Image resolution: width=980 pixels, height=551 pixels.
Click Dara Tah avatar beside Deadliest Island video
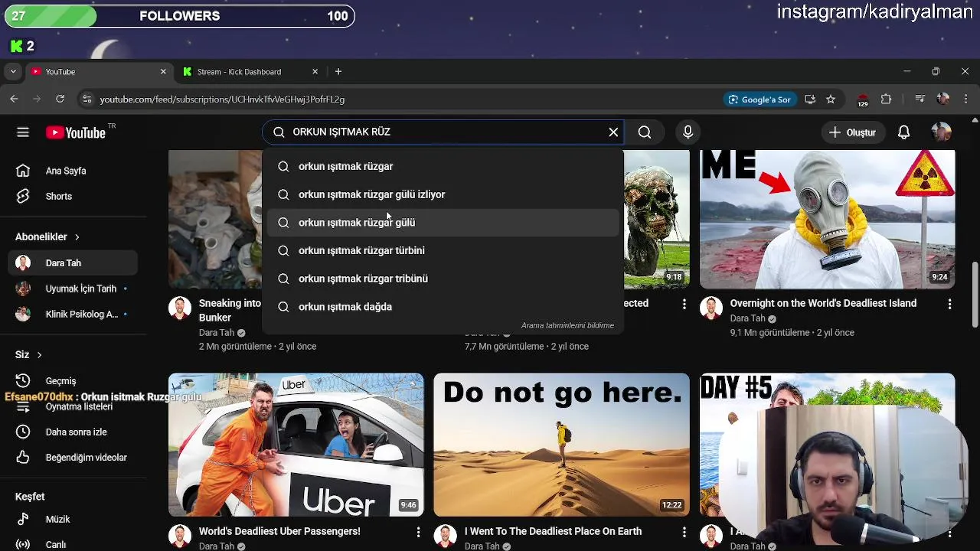(x=711, y=308)
